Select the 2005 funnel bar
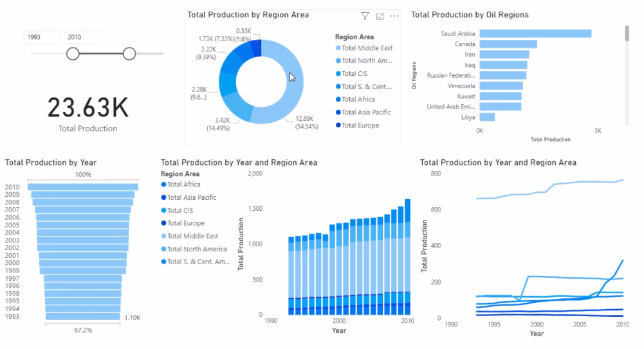644x349 pixels. [82, 225]
